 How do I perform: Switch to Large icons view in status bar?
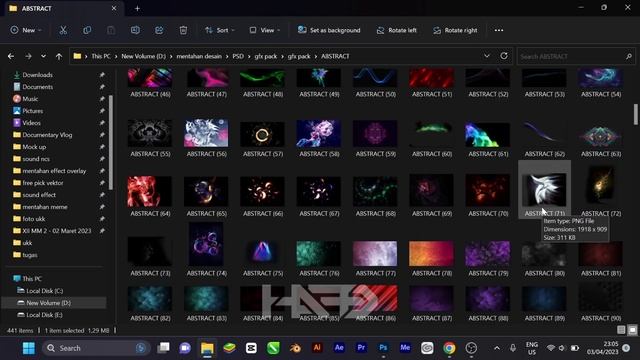[x=632, y=330]
